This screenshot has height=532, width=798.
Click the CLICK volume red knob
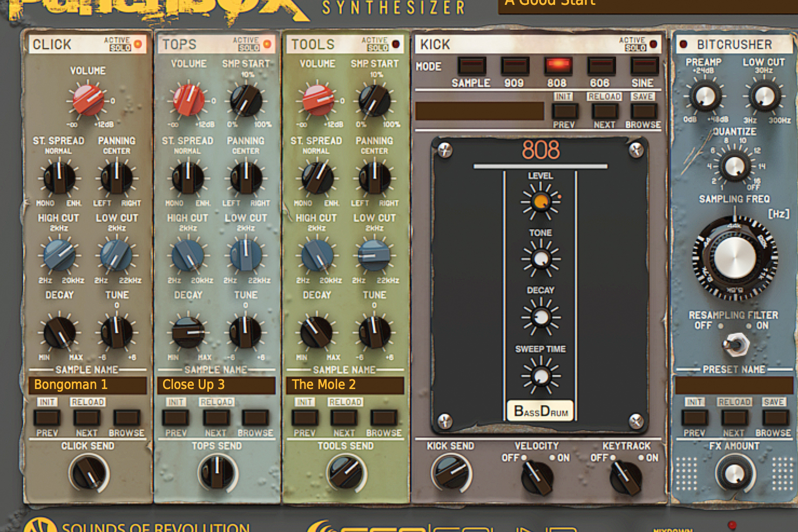89,100
